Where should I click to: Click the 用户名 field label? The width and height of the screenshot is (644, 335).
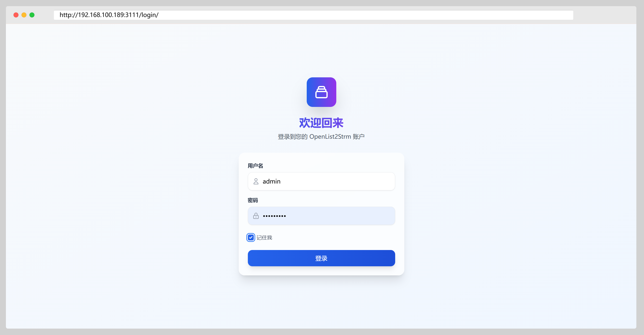point(255,166)
